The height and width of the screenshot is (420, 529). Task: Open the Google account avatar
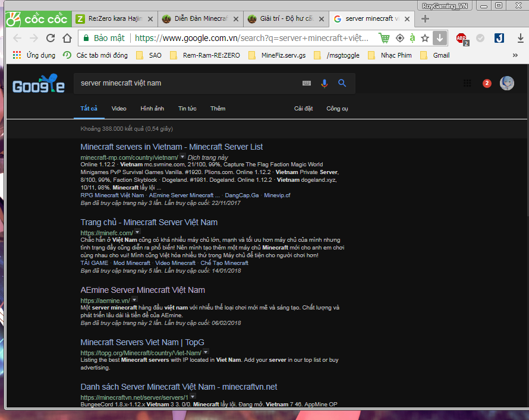[x=507, y=83]
